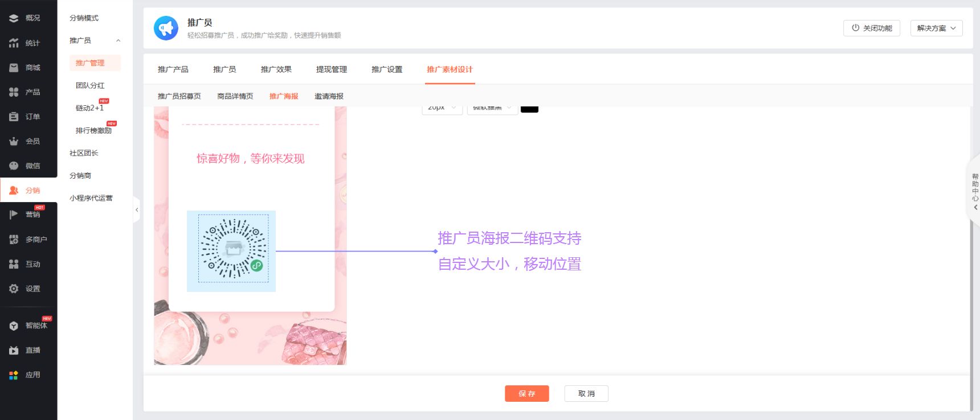Switch to the 提现管理 tab
The width and height of the screenshot is (980, 420).
click(332, 69)
